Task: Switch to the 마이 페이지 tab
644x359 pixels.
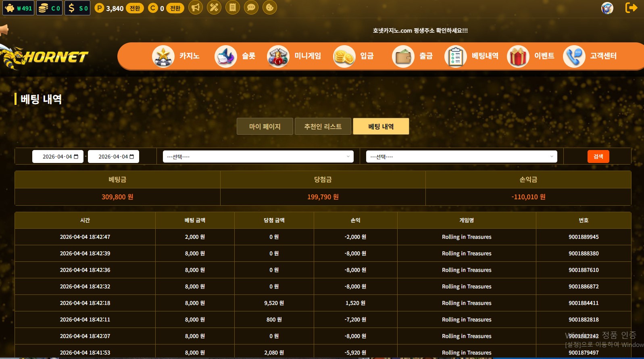Action: click(x=265, y=127)
